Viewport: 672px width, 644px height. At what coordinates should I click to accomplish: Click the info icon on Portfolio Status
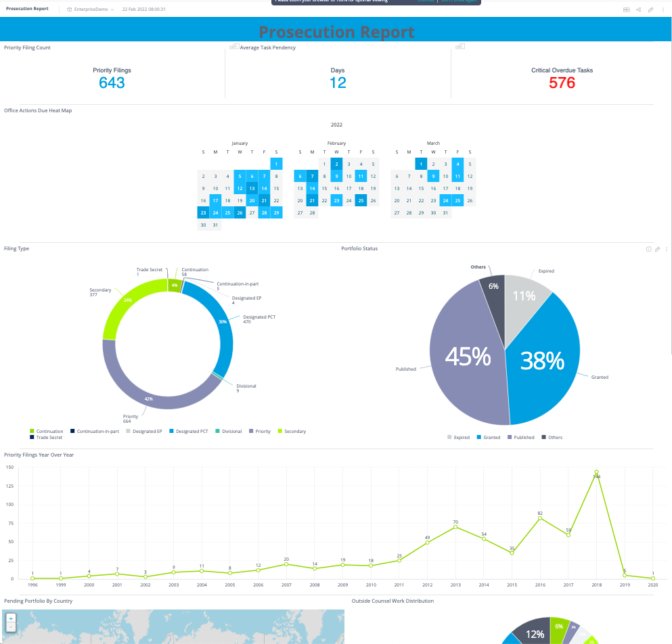coord(648,249)
